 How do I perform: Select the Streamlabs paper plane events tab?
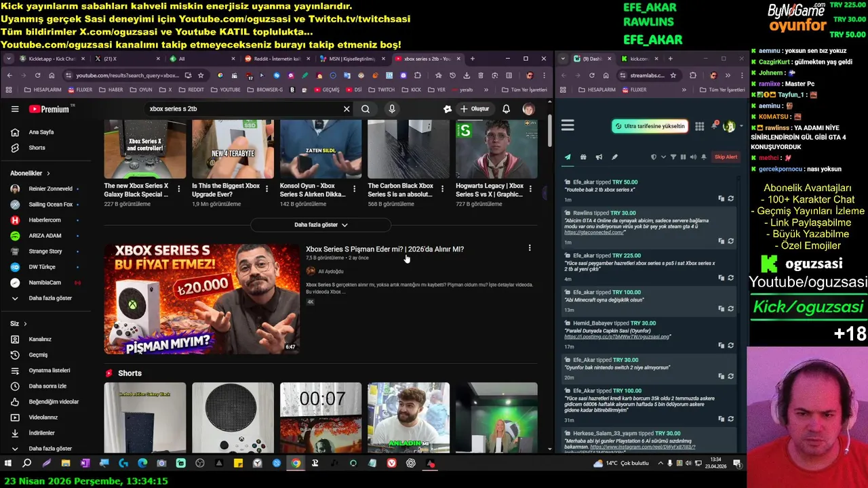568,157
